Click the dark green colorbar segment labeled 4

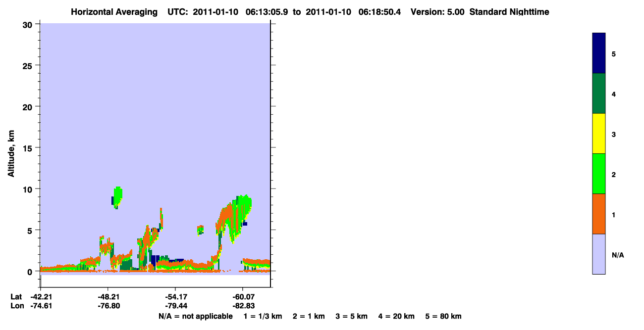tap(599, 94)
